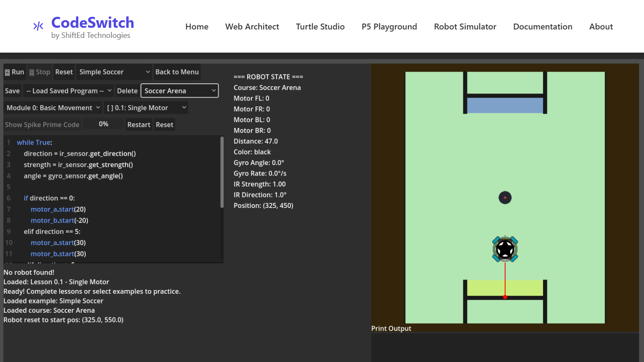This screenshot has height=362, width=644.
Task: Click Restart next to the progress indicator
Action: [139, 125]
